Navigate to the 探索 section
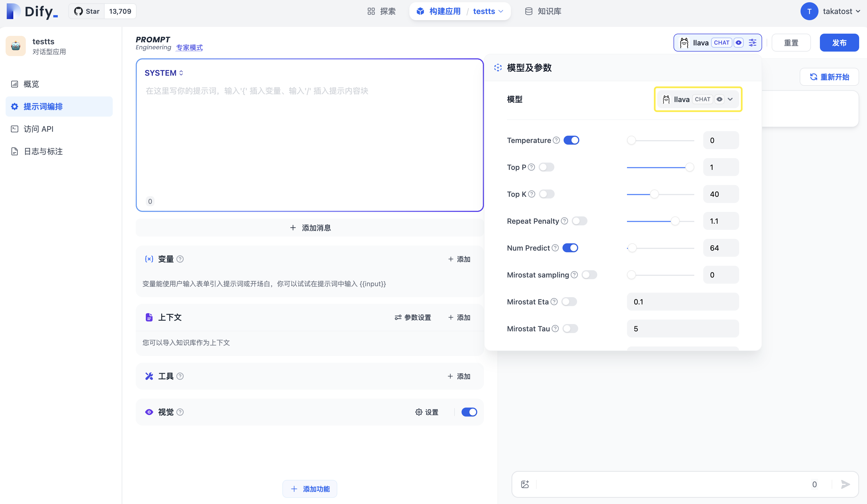The image size is (867, 504). [382, 11]
